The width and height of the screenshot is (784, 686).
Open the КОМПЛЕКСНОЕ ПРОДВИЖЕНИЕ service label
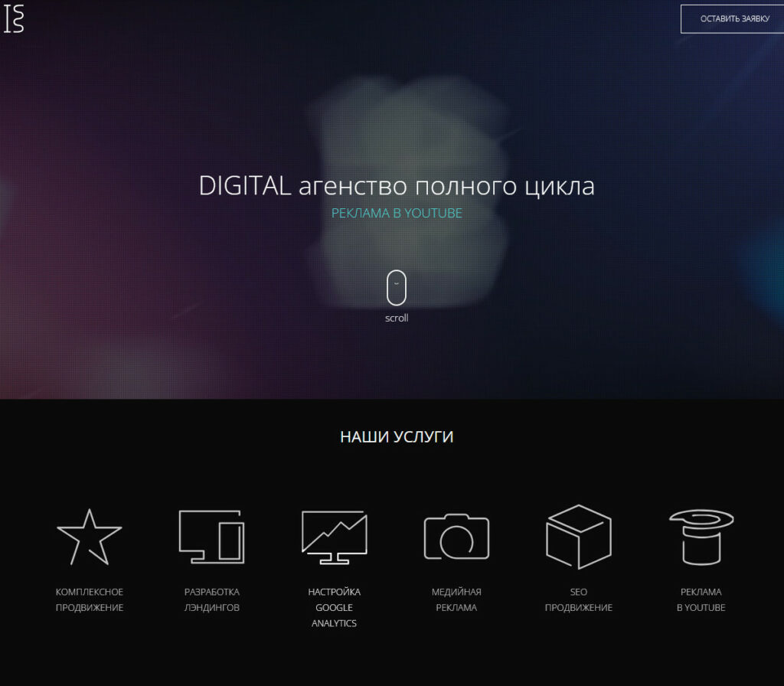click(x=90, y=599)
